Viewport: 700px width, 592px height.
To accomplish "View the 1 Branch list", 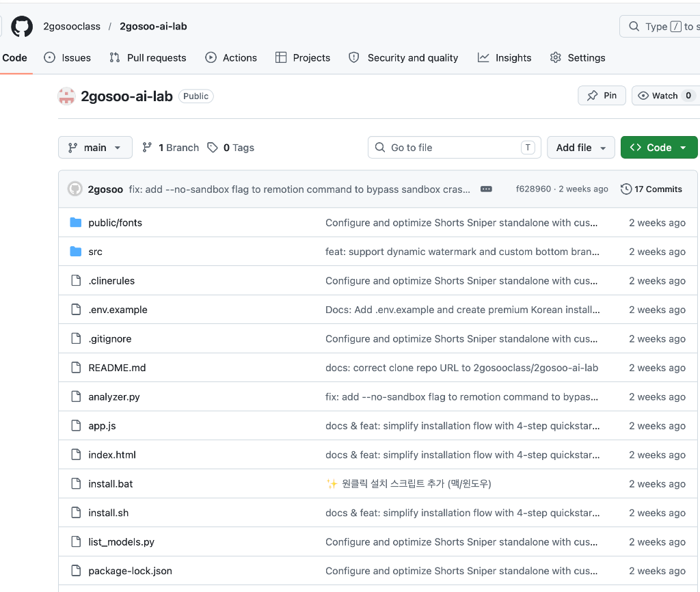I will point(170,148).
